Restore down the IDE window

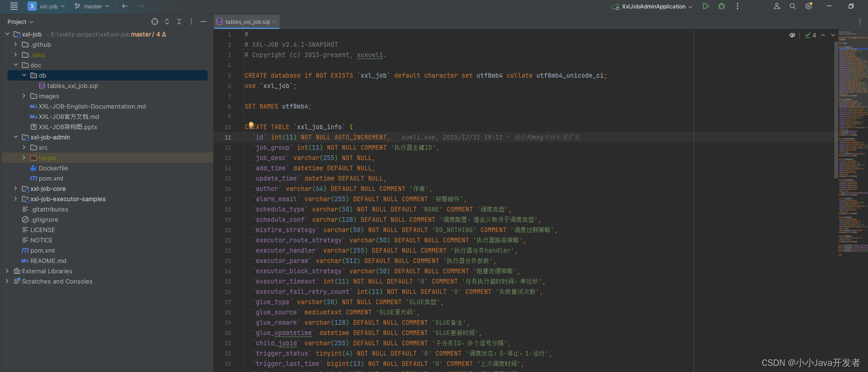(851, 6)
